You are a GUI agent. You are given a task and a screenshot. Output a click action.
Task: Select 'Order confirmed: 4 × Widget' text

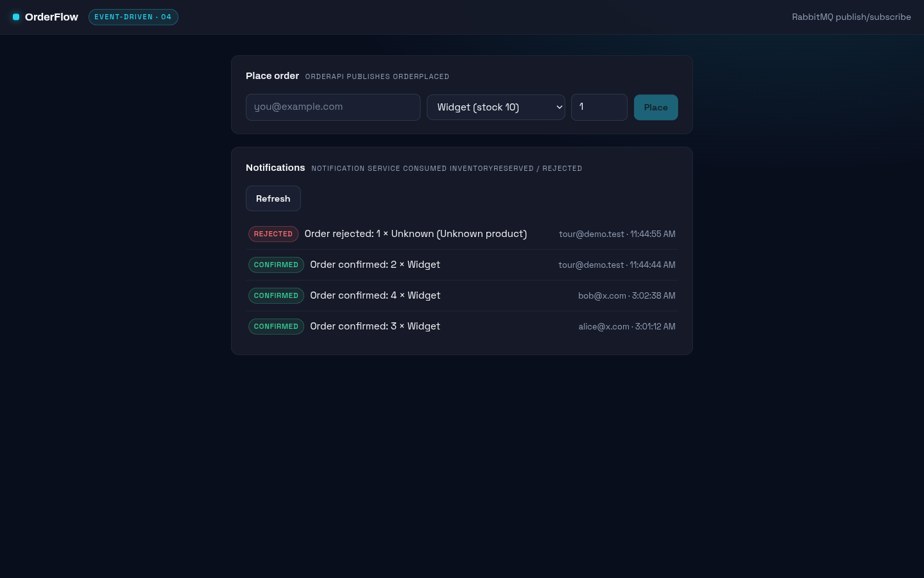(x=375, y=295)
